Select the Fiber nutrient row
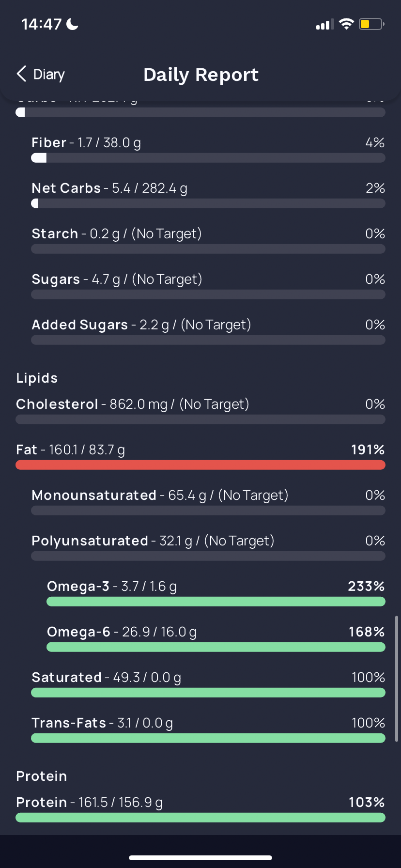The image size is (401, 868). (208, 150)
